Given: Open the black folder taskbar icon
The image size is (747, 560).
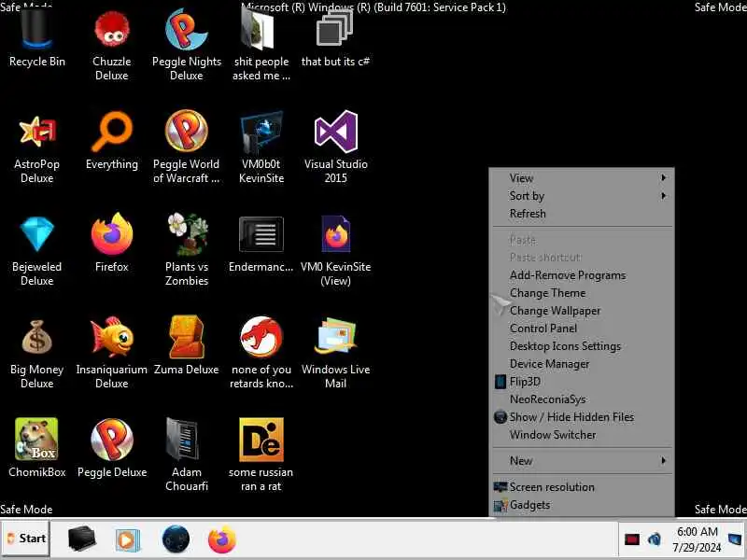Looking at the screenshot, I should click(x=81, y=539).
